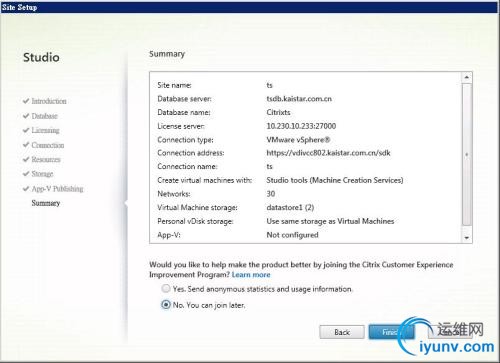This screenshot has width=500, height=363.
Task: Open the Connection step in sidebar
Action: [48, 145]
